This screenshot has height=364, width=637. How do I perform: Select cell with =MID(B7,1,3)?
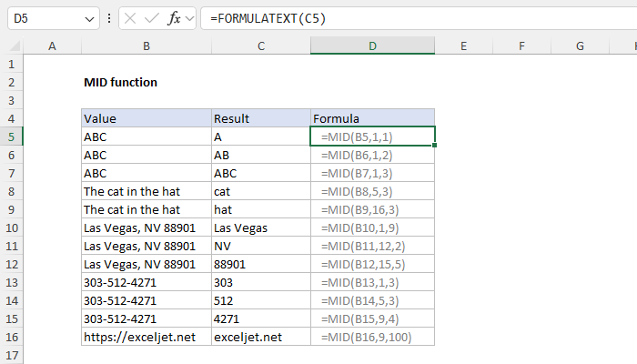click(372, 173)
